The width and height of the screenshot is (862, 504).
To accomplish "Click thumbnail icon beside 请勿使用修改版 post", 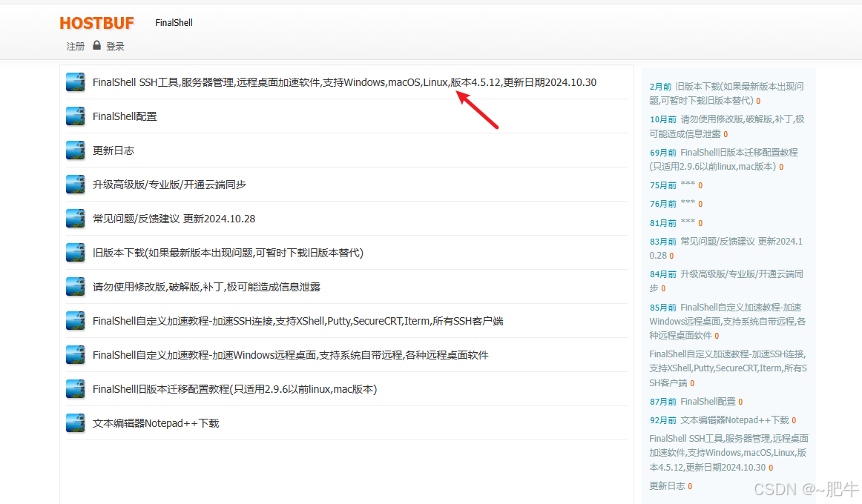I will pos(76,287).
